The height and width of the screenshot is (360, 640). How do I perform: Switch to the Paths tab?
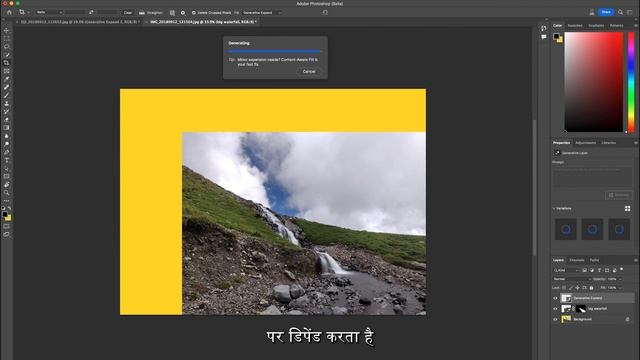point(594,260)
